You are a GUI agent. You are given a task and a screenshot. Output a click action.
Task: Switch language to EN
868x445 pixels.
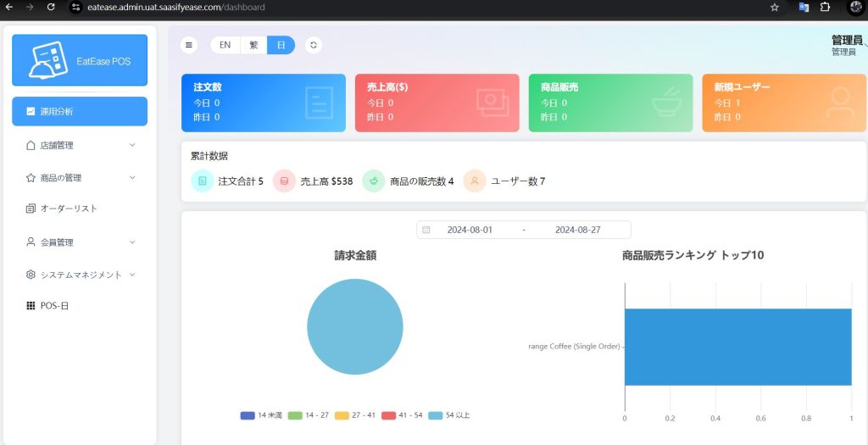point(225,45)
